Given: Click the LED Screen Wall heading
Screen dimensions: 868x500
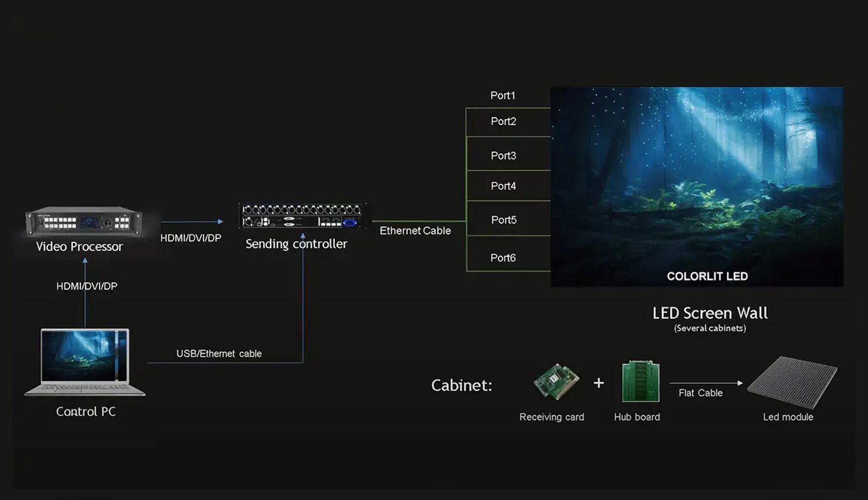Looking at the screenshot, I should [710, 313].
